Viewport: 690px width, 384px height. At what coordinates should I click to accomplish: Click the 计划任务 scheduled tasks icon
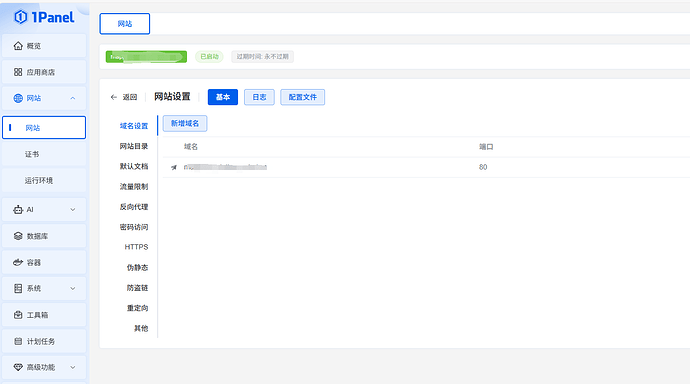[18, 341]
